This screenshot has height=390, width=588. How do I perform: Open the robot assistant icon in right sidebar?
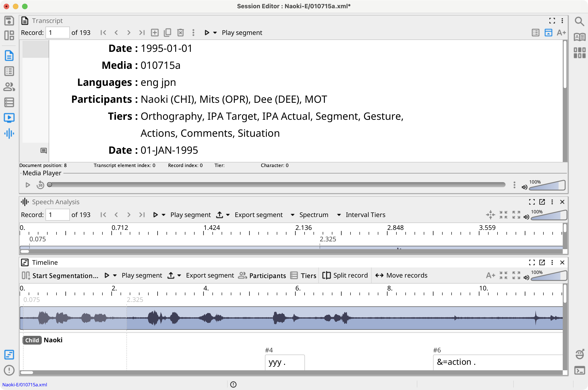[x=579, y=355]
